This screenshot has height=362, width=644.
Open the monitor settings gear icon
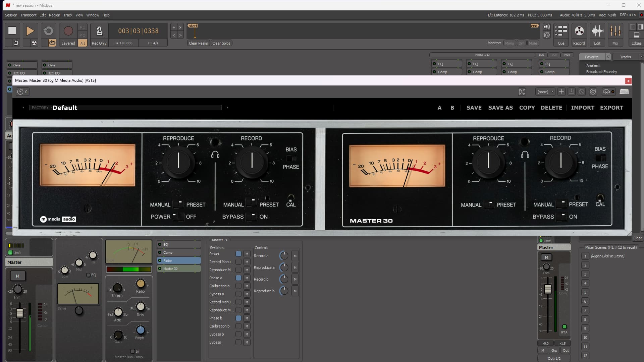tap(547, 35)
